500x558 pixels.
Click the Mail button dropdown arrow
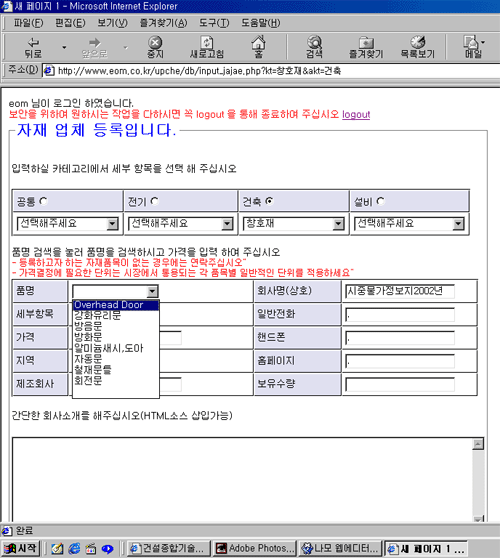(x=483, y=42)
